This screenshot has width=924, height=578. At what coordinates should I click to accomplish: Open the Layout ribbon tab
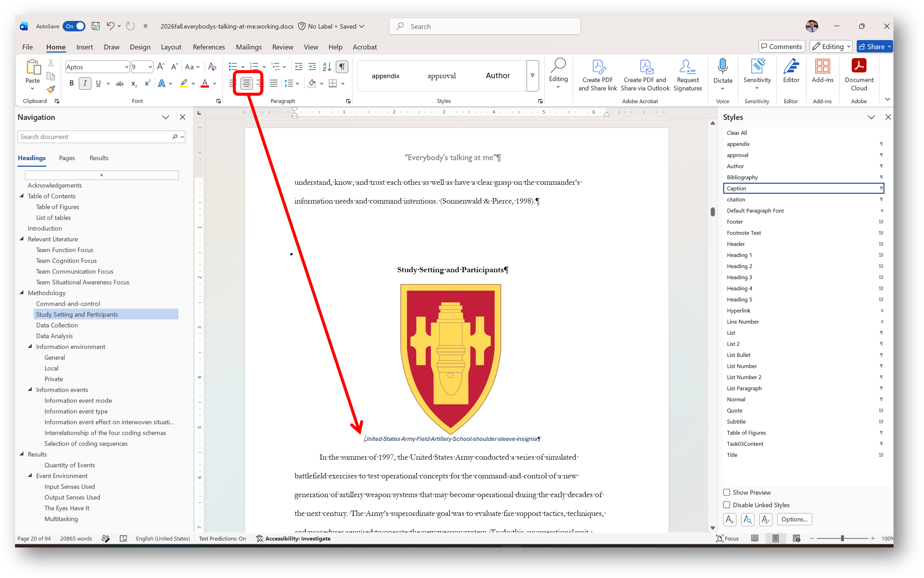[171, 47]
